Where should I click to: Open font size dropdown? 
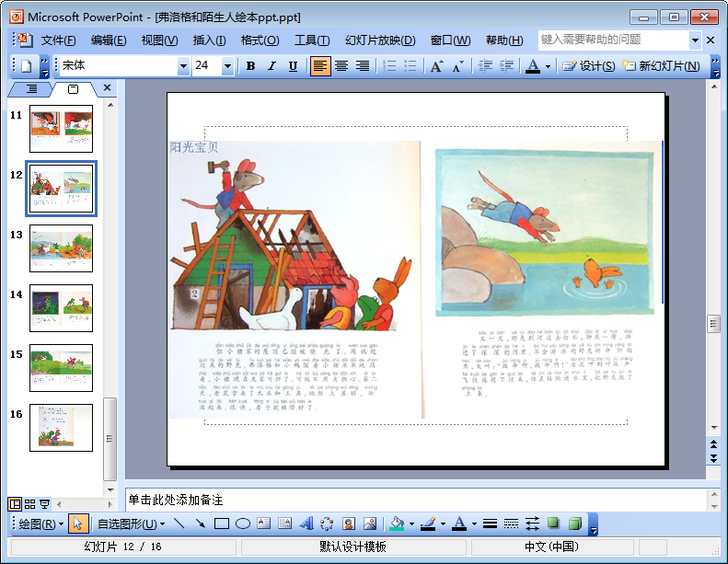(227, 66)
